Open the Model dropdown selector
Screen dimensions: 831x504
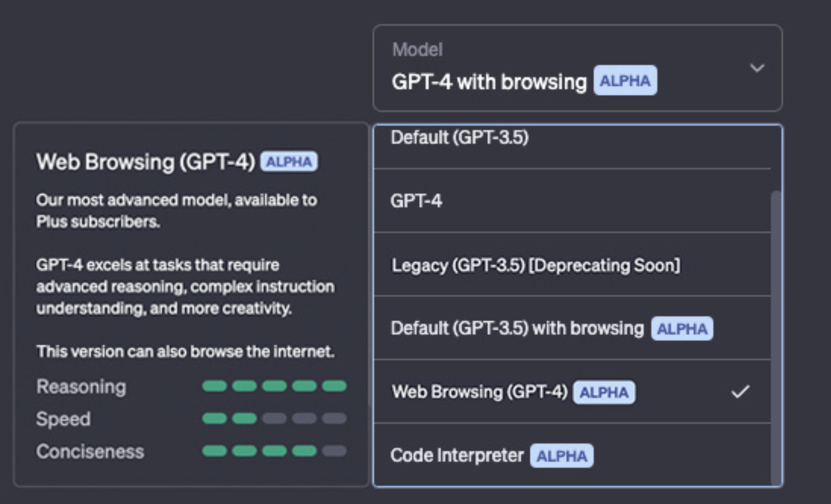click(x=577, y=68)
